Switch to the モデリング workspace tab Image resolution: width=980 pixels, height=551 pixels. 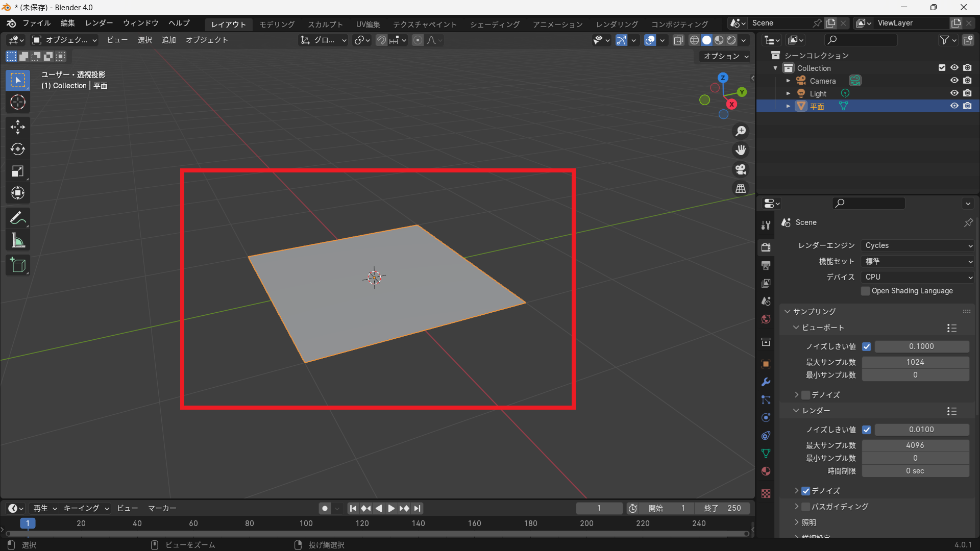click(x=277, y=24)
